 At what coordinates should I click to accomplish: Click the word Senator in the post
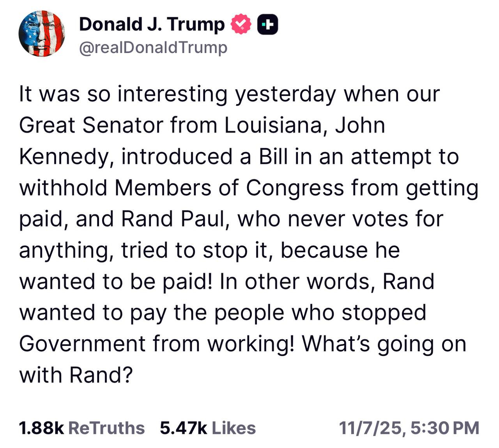[122, 126]
